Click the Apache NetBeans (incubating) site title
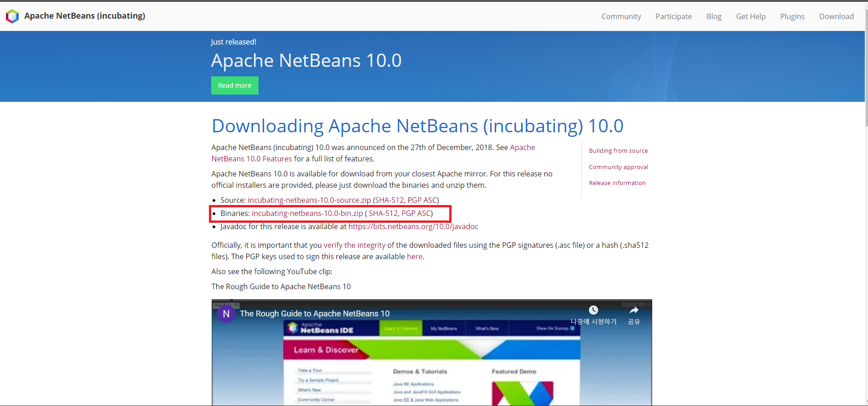Screen dimensions: 868x406 [x=85, y=16]
